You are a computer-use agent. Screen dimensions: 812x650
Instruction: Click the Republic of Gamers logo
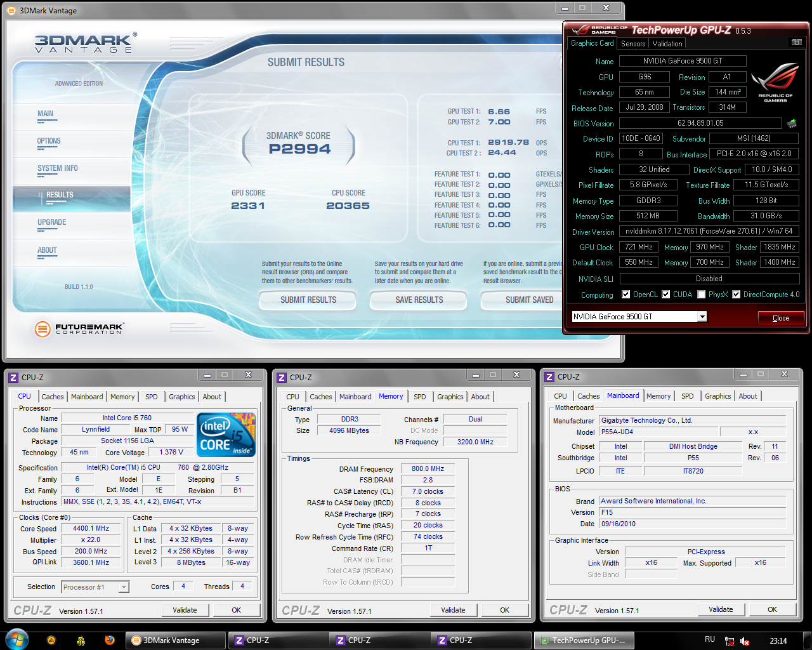[x=775, y=83]
